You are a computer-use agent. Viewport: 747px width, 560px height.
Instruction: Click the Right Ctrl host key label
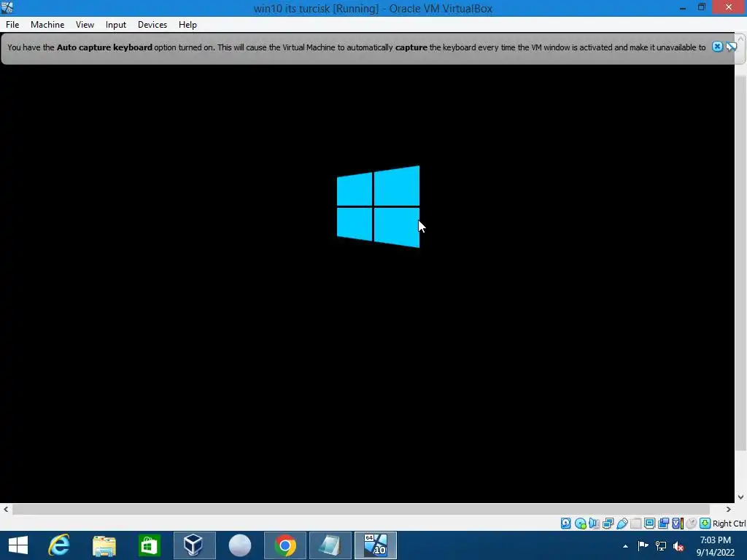click(729, 524)
